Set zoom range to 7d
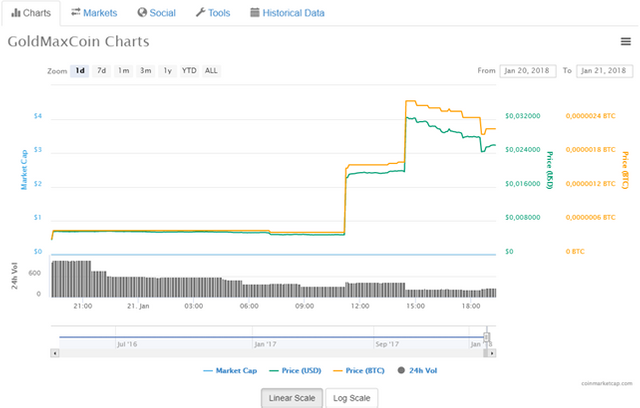 click(101, 70)
